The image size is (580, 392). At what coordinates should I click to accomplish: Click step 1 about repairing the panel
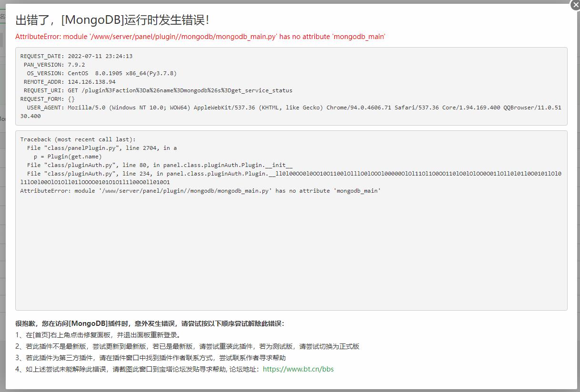pyautogui.click(x=98, y=335)
